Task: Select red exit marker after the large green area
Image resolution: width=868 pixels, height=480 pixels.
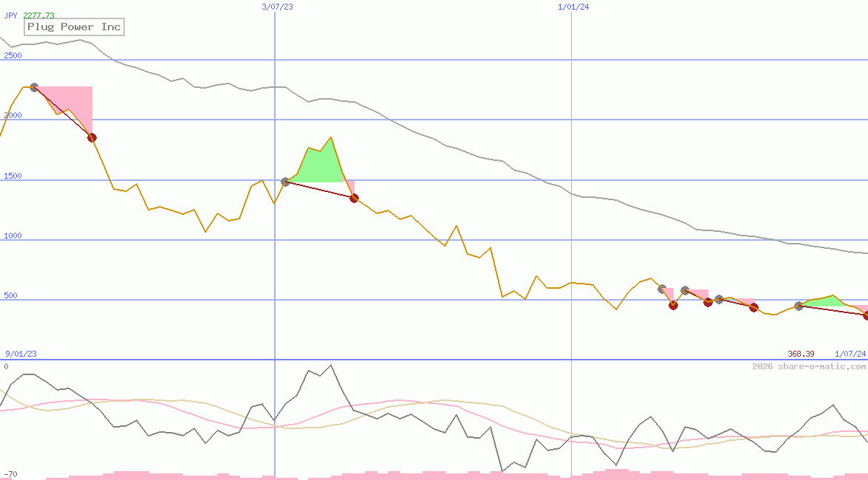Action: [354, 198]
